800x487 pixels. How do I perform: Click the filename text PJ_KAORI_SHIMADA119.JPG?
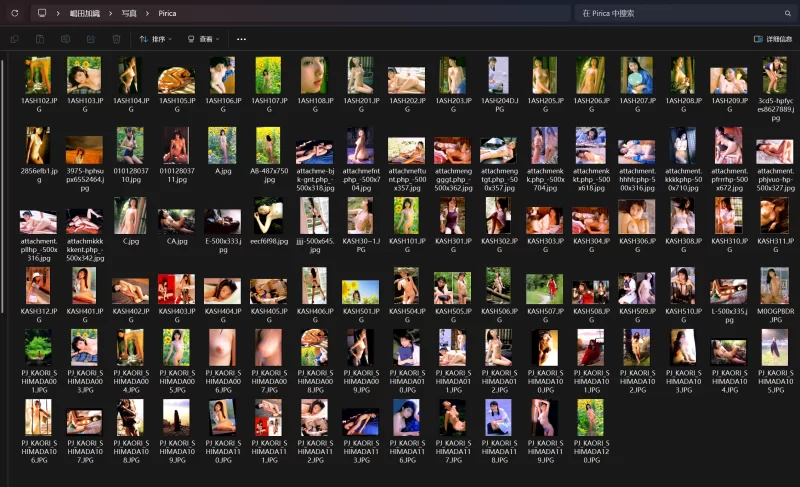pos(545,452)
